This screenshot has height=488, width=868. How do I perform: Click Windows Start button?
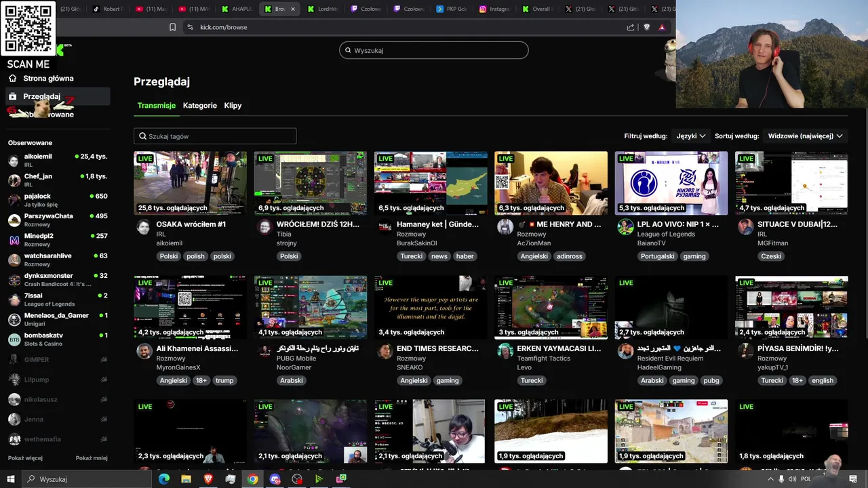click(11, 479)
